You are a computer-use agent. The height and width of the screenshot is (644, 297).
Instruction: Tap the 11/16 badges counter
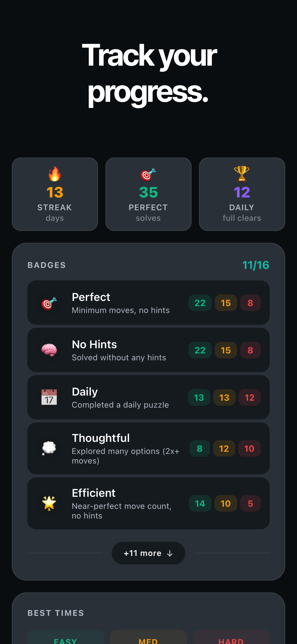point(256,265)
